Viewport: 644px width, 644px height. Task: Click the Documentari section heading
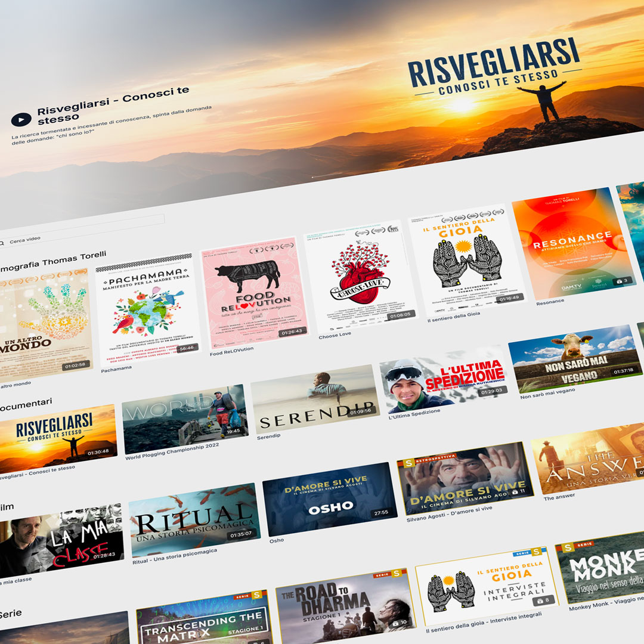26,404
